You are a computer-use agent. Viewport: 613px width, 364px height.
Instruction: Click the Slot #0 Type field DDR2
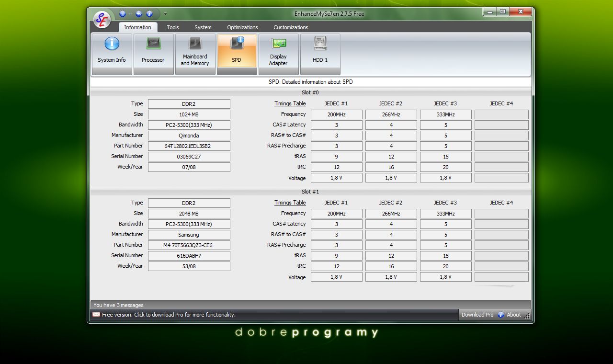click(x=189, y=104)
